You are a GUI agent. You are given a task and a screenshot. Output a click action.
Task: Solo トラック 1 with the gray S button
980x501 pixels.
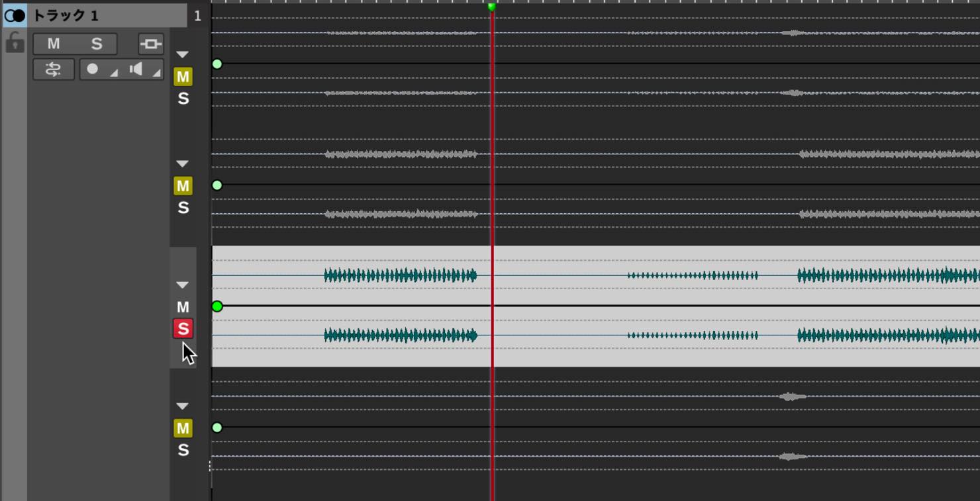pos(97,44)
